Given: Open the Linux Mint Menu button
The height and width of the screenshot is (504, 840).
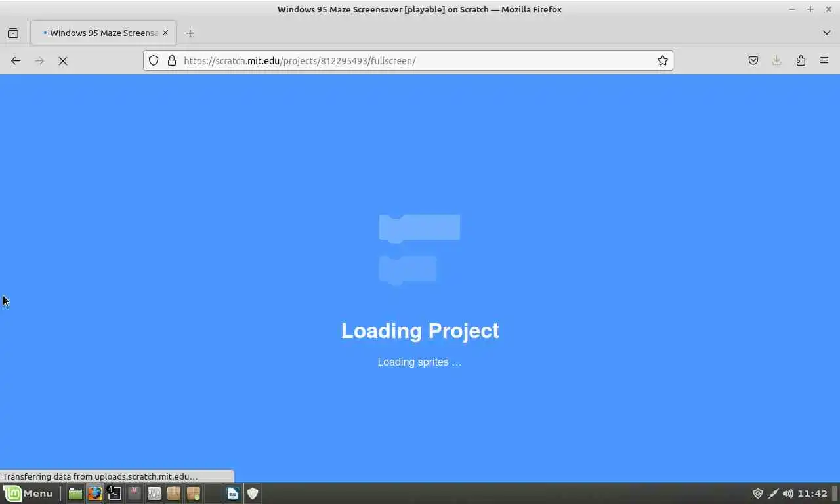Looking at the screenshot, I should click(x=29, y=493).
